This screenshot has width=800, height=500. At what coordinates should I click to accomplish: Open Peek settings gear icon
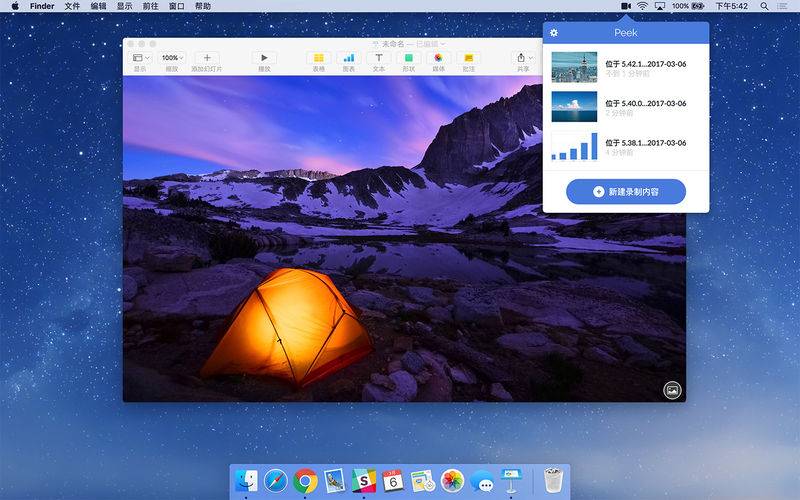tap(554, 33)
